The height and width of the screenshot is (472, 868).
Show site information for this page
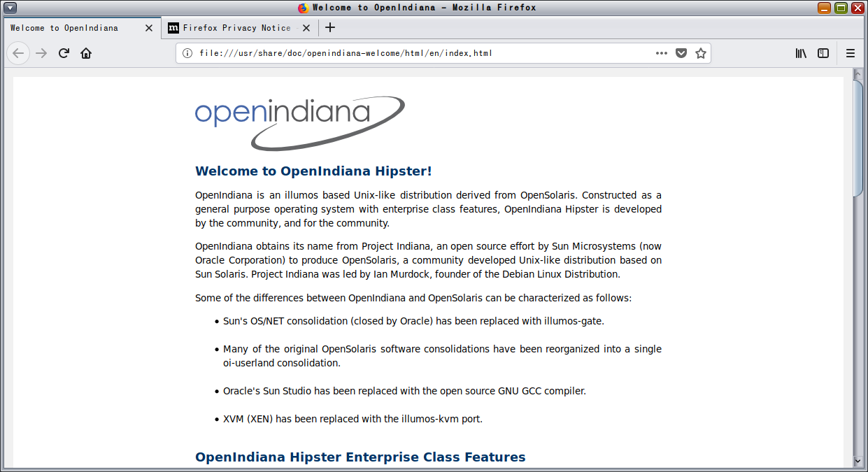pyautogui.click(x=187, y=53)
